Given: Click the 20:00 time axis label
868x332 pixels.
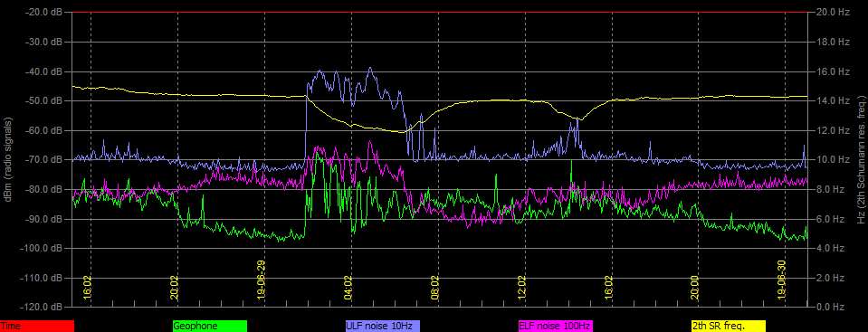Looking at the screenshot, I should [695, 288].
